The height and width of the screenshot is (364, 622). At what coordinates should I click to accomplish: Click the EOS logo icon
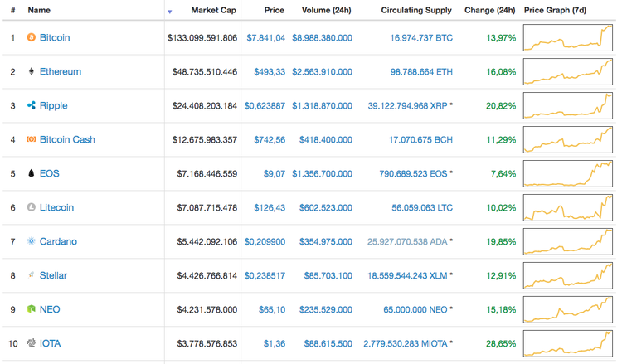tap(32, 174)
